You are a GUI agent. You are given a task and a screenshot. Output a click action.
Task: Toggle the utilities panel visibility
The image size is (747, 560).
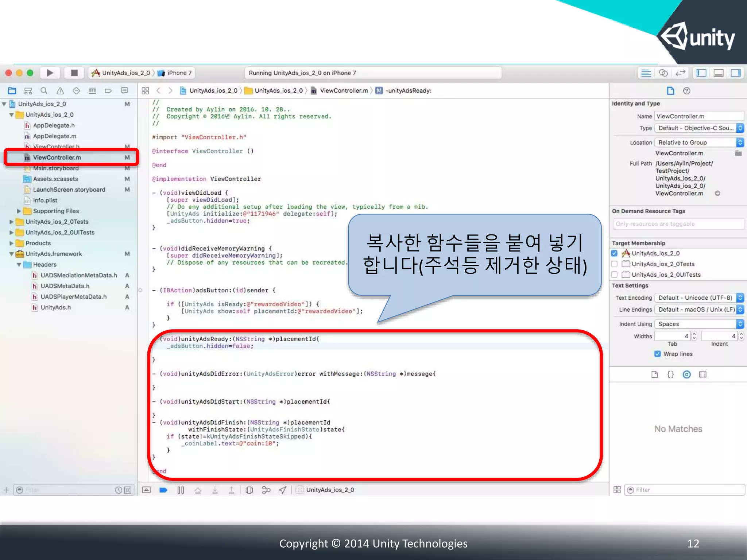(736, 73)
